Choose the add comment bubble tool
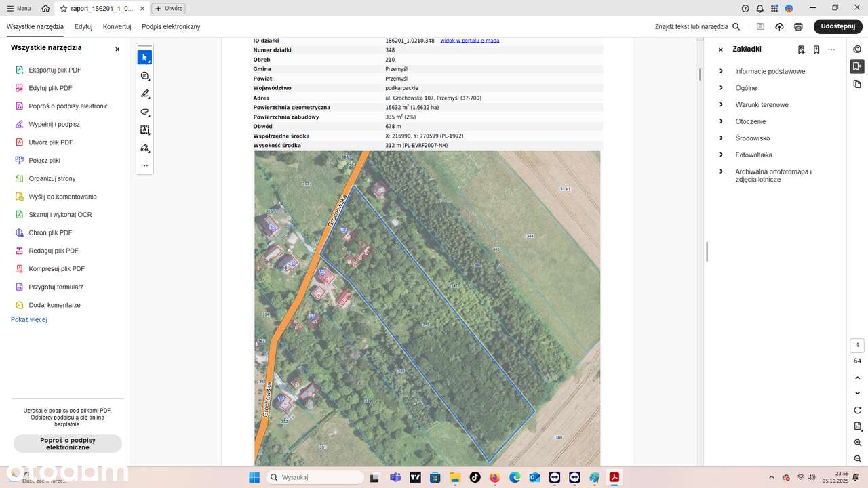The height and width of the screenshot is (488, 868). tap(144, 76)
